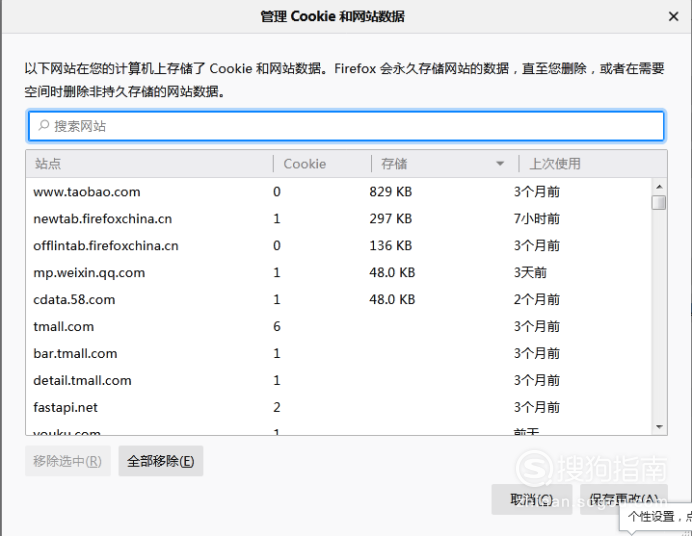This screenshot has width=692, height=536.
Task: Select the fastapi.net row
Action: coord(338,407)
